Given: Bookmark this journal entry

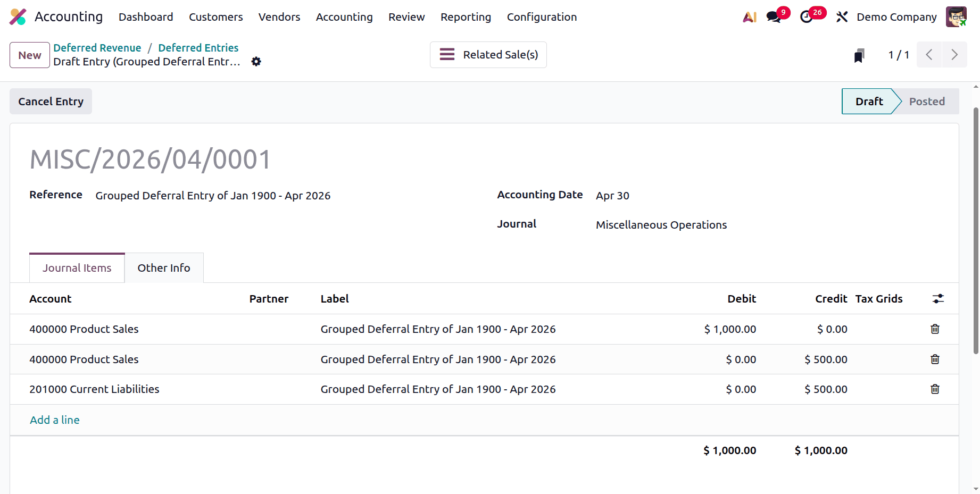Looking at the screenshot, I should (x=859, y=54).
